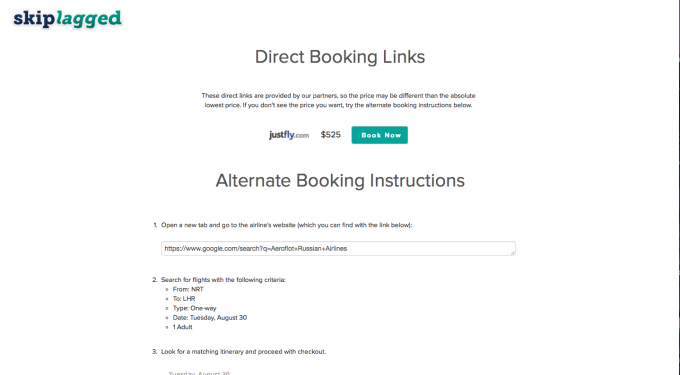Click the partners price disclaimer paragraph
The image size is (680, 375).
tap(338, 100)
